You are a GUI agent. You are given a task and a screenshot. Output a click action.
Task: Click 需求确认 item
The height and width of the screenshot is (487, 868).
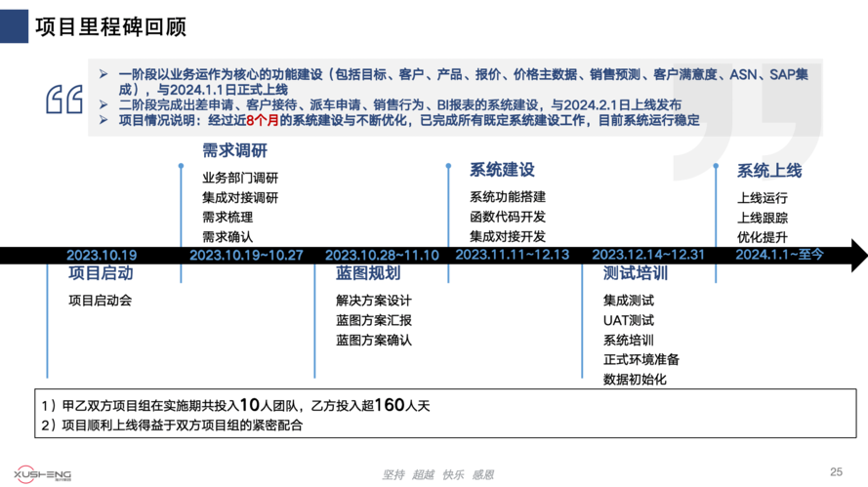[x=227, y=237]
